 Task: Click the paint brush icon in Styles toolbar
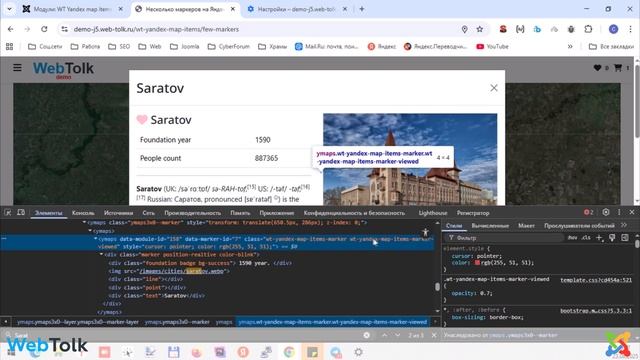612,238
